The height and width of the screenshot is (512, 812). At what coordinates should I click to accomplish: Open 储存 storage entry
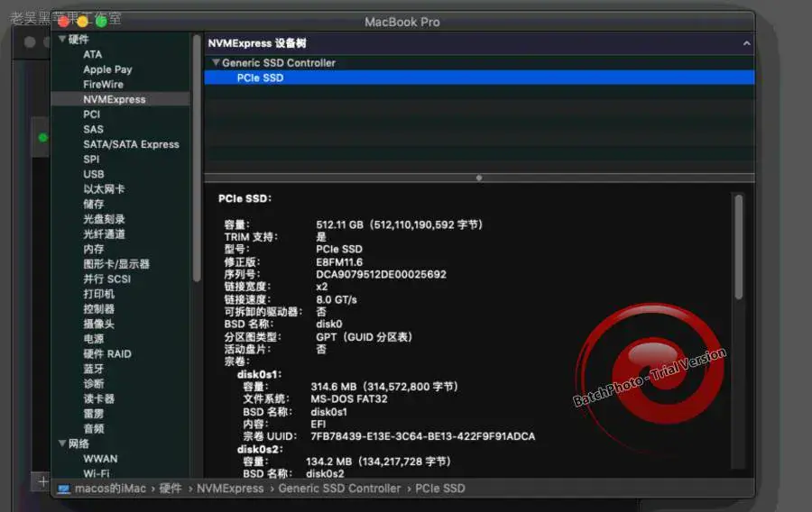coord(93,205)
